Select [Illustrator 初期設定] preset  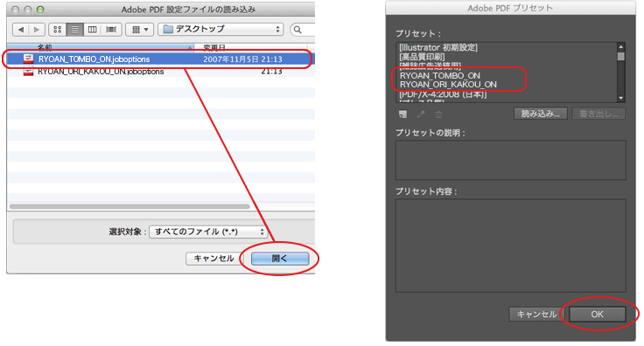[438, 47]
